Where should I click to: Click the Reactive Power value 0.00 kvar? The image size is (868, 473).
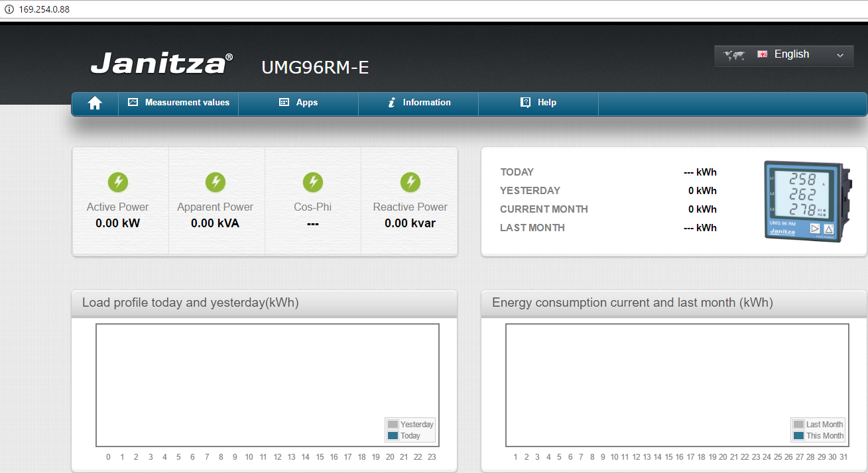[410, 223]
